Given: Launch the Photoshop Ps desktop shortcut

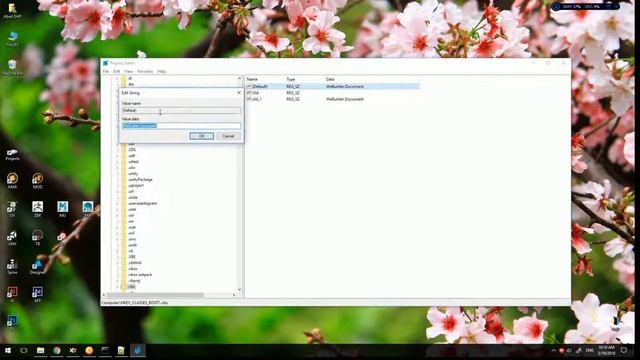Looking at the screenshot, I should pos(12,321).
